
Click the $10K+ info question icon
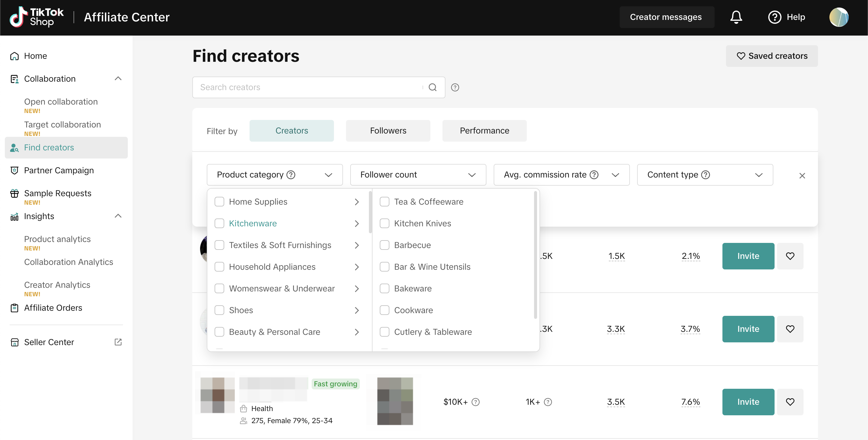pyautogui.click(x=476, y=402)
